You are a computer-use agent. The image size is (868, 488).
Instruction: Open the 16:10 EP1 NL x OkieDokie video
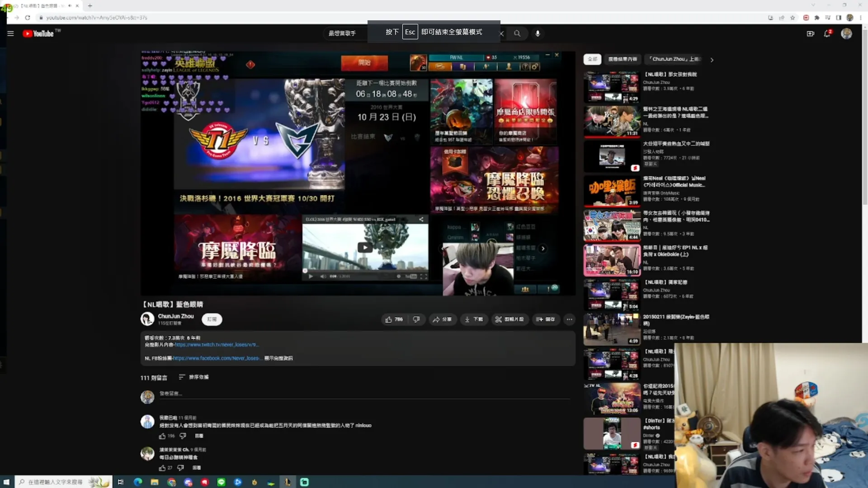[612, 260]
